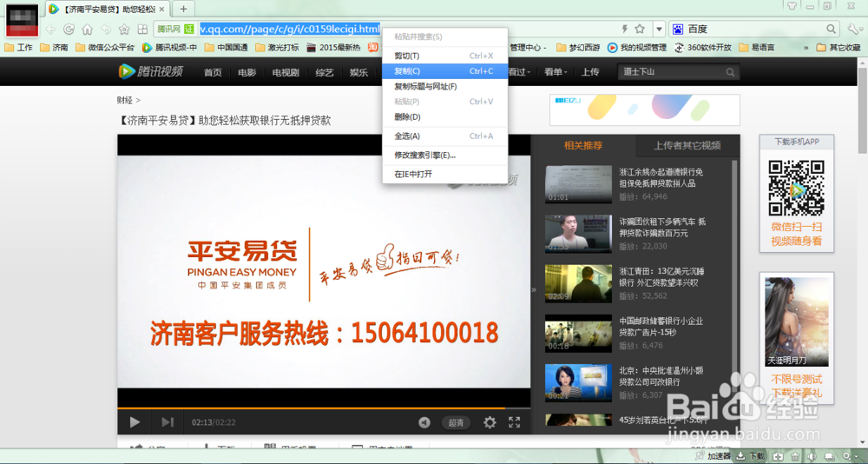This screenshot has height=464, width=868.
Task: Collapse the recommendation sidebar with » handle
Action: [x=533, y=289]
